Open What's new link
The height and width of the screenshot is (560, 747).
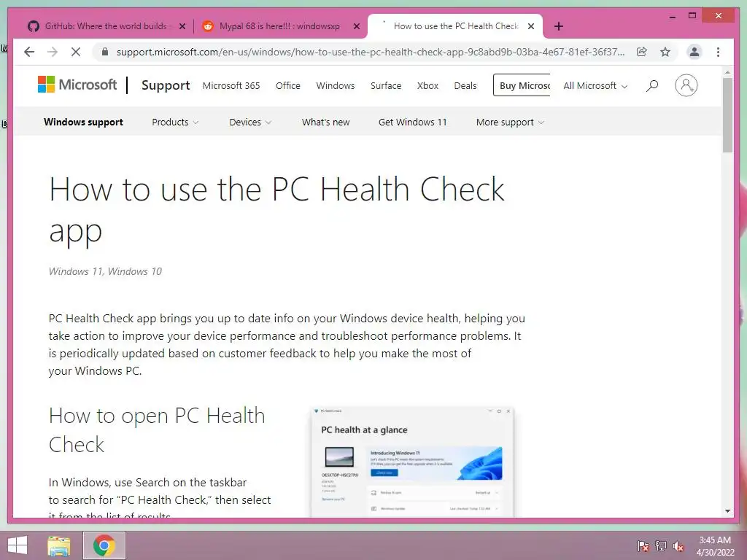point(325,122)
